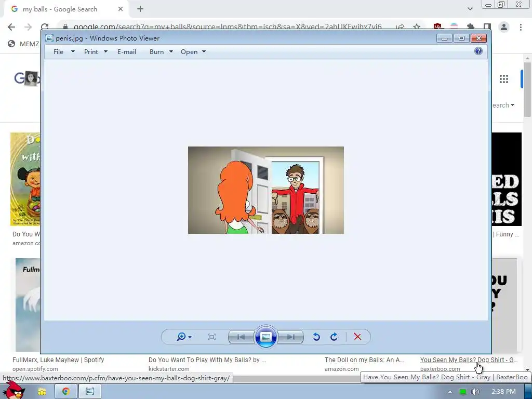
Task: Open the Open menu in Photo Viewer
Action: tap(189, 51)
